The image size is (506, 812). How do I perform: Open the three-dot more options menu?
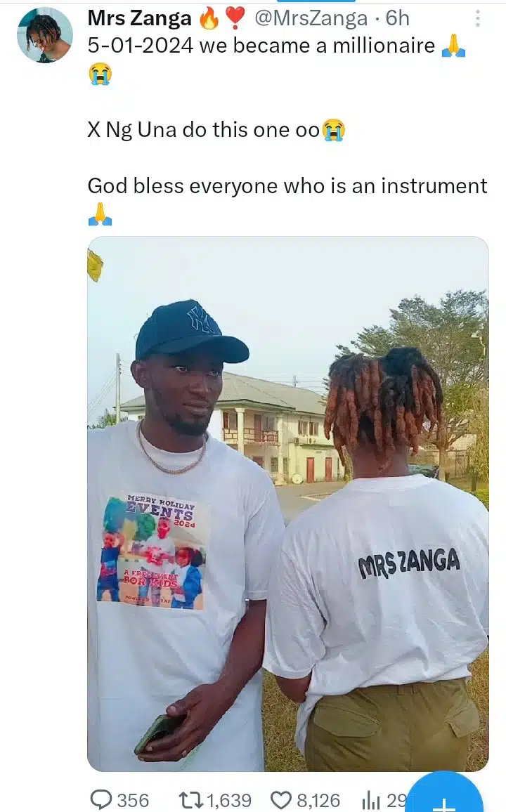click(x=477, y=19)
